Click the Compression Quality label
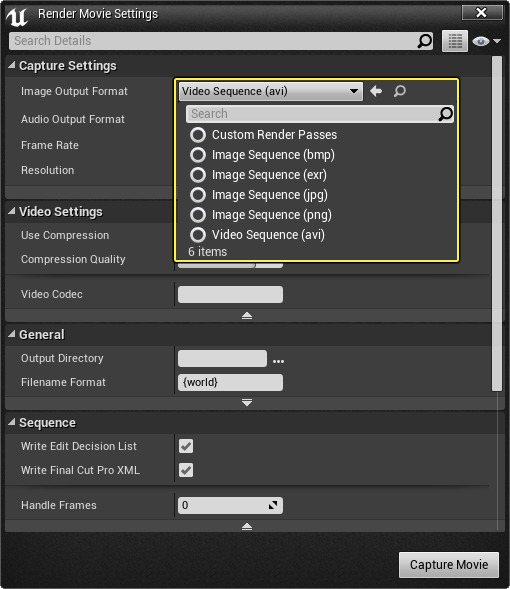 click(73, 259)
